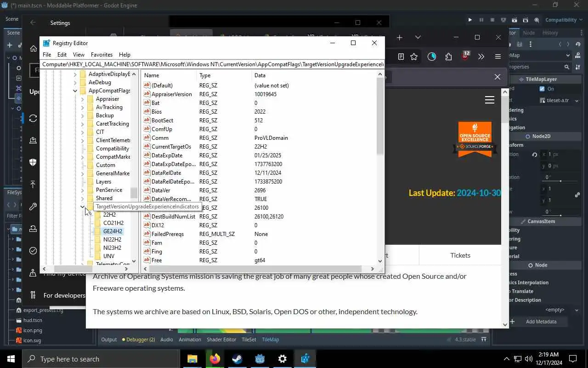Click the Registry Editor address path bar

(213, 64)
